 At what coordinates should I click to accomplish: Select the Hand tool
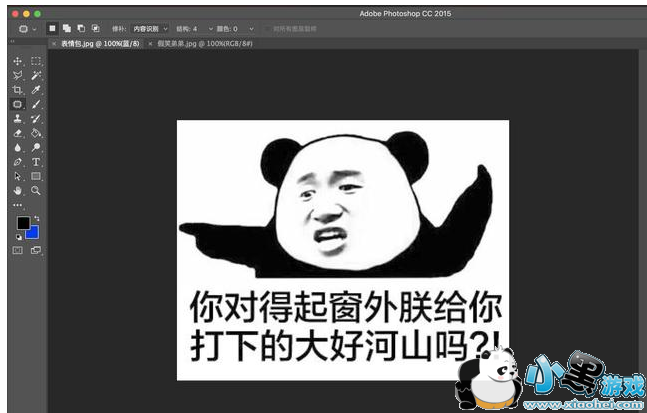(18, 190)
